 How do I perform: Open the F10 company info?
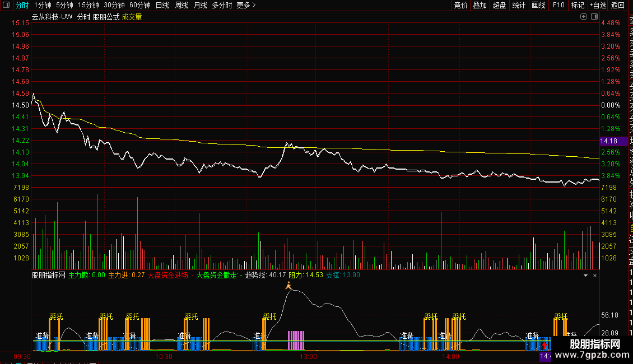pos(558,6)
